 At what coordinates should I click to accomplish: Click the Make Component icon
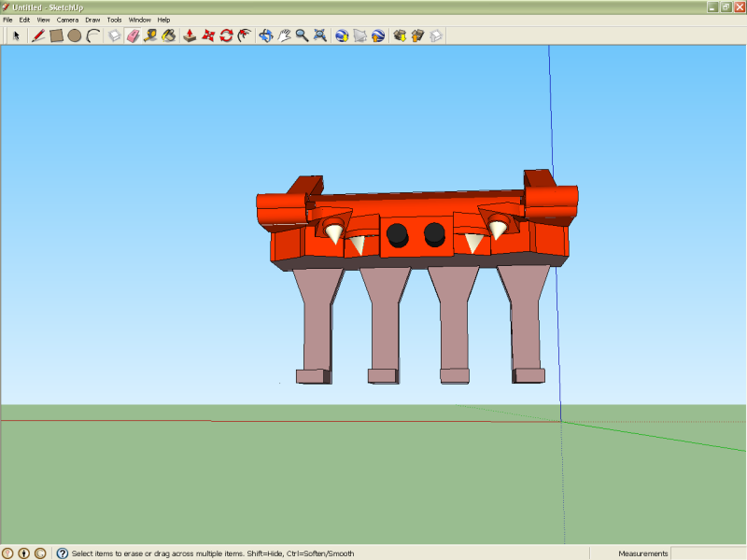click(114, 35)
